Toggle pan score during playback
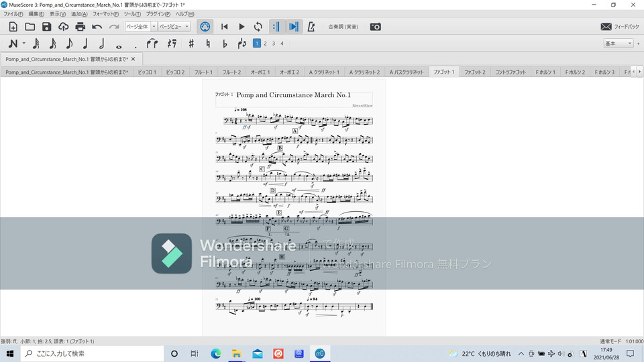 click(x=294, y=27)
